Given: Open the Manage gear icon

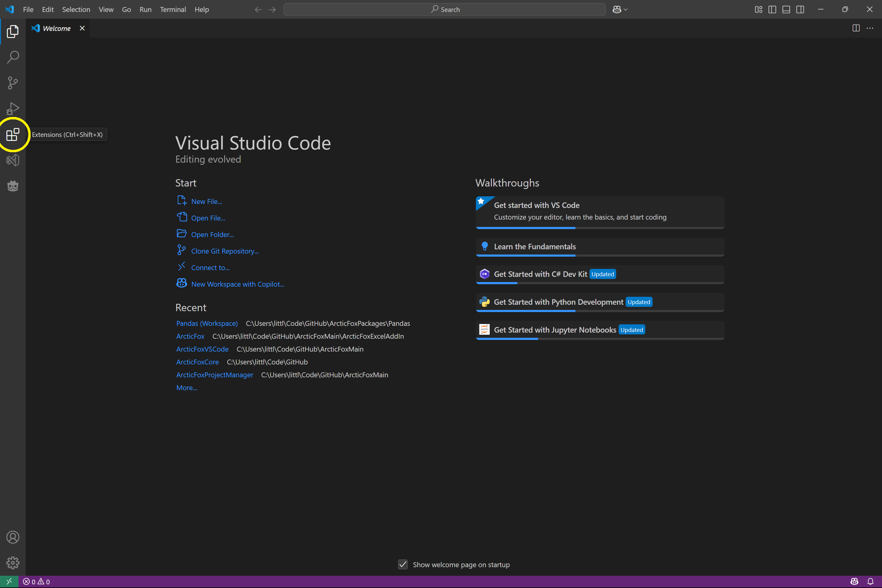Looking at the screenshot, I should (13, 563).
